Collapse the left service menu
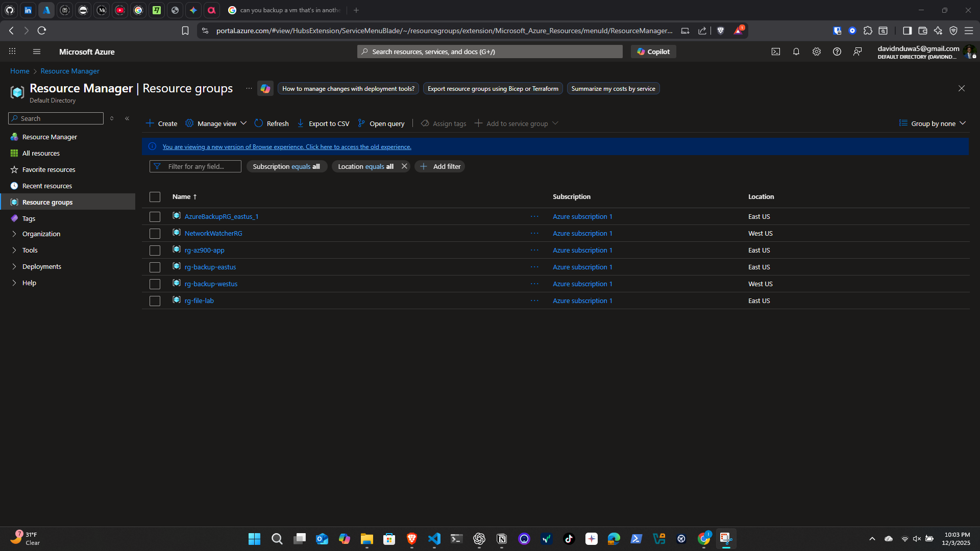The height and width of the screenshot is (551, 980). click(x=127, y=118)
